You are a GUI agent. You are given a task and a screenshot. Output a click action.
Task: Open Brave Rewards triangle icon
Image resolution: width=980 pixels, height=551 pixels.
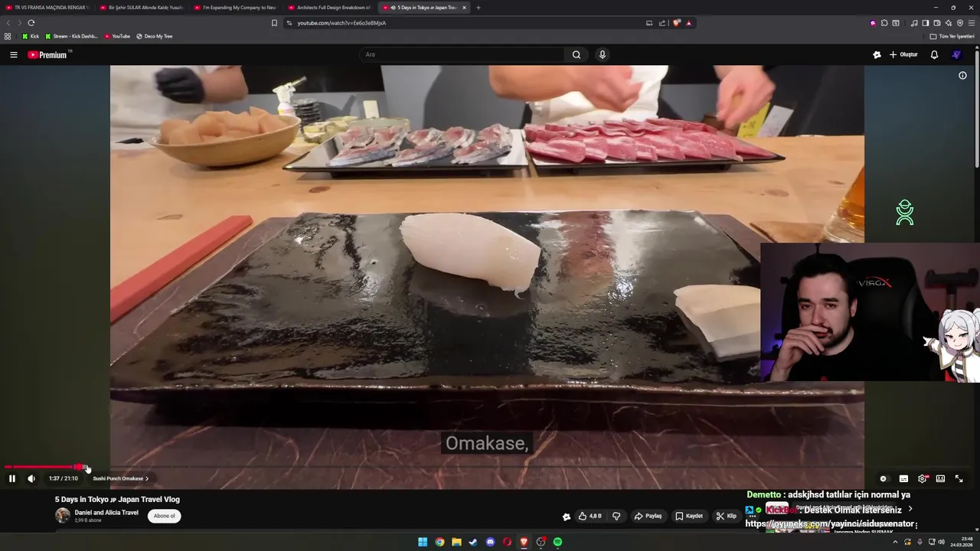pyautogui.click(x=688, y=23)
